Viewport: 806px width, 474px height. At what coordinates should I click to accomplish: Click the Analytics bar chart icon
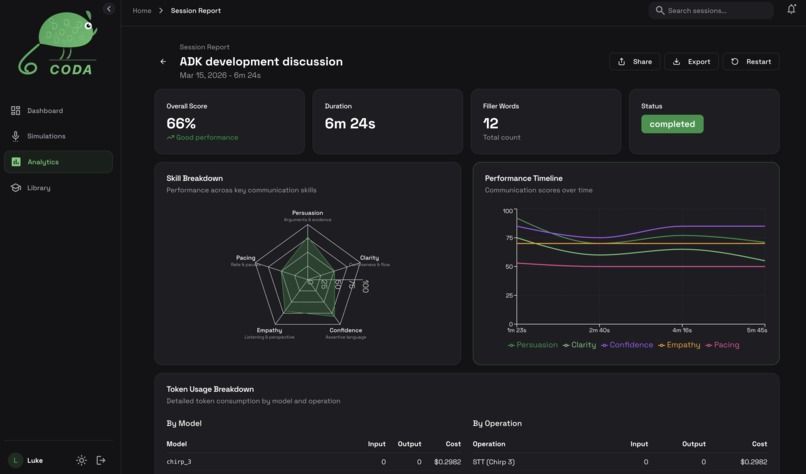pos(16,162)
